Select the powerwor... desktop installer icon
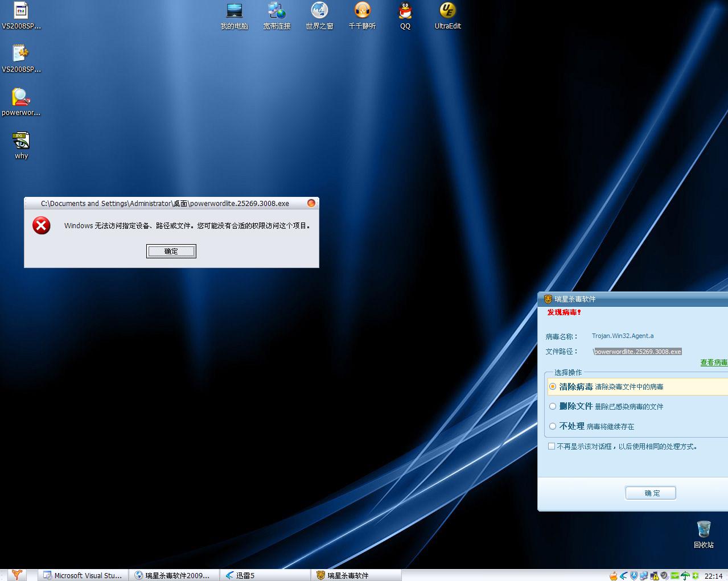The width and height of the screenshot is (728, 581). tap(21, 98)
